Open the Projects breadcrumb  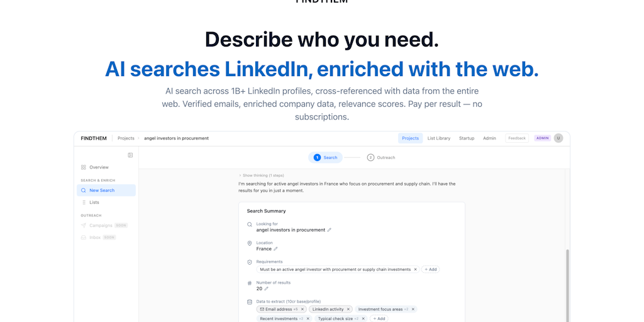tap(126, 138)
